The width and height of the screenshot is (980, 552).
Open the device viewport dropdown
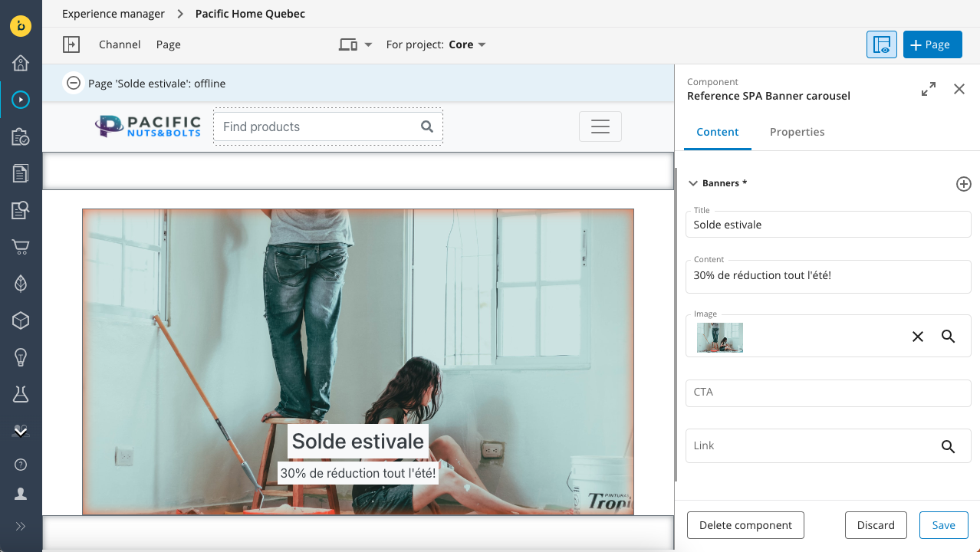point(356,44)
